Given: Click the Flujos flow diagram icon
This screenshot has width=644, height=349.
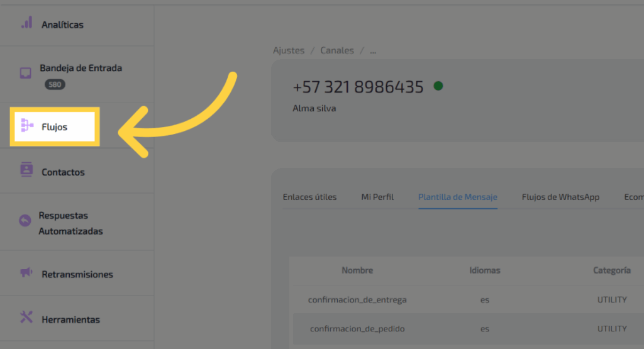Looking at the screenshot, I should [x=26, y=126].
